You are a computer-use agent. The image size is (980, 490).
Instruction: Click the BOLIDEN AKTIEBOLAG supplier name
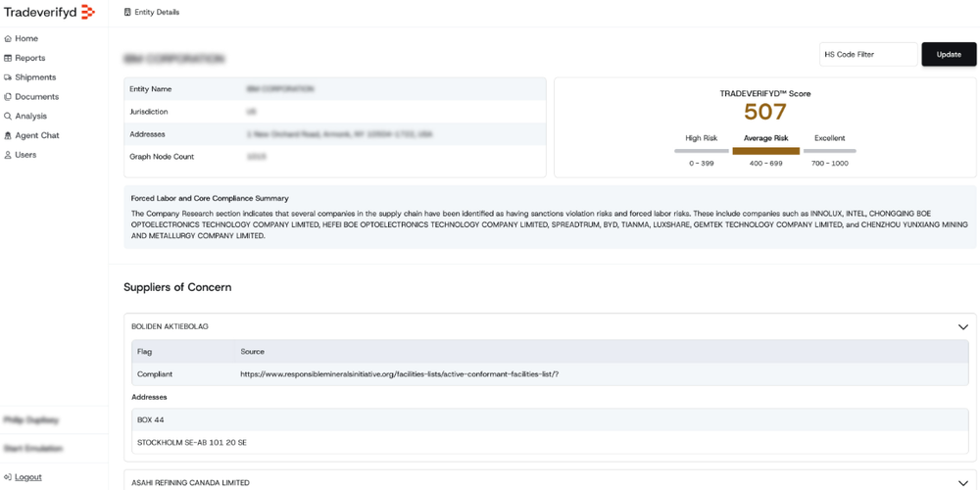[170, 326]
